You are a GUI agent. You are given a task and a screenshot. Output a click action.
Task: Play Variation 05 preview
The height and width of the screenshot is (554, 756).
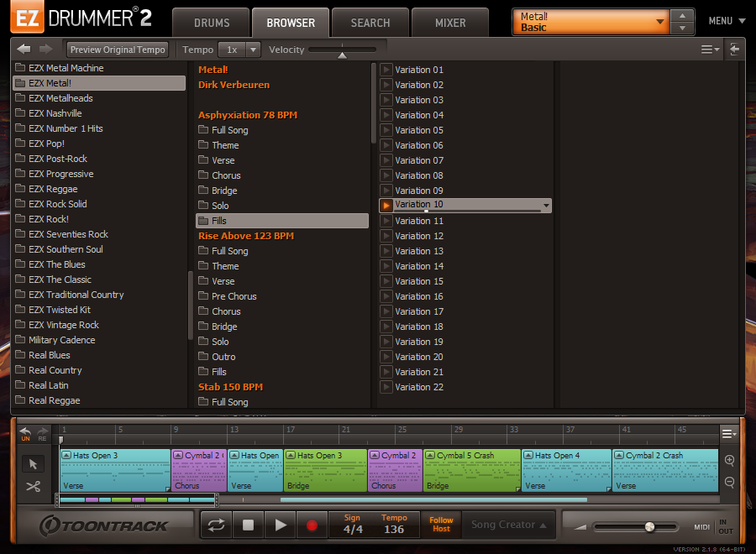point(386,130)
